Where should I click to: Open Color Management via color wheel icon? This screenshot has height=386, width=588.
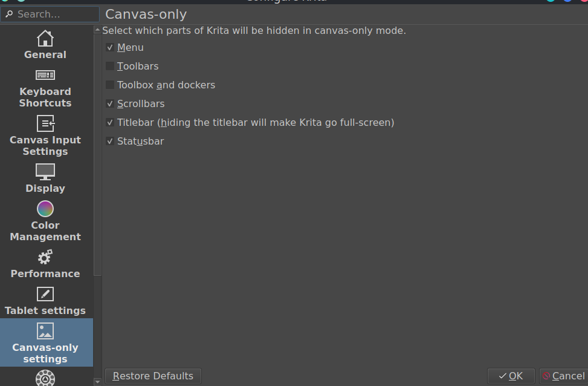(45, 209)
